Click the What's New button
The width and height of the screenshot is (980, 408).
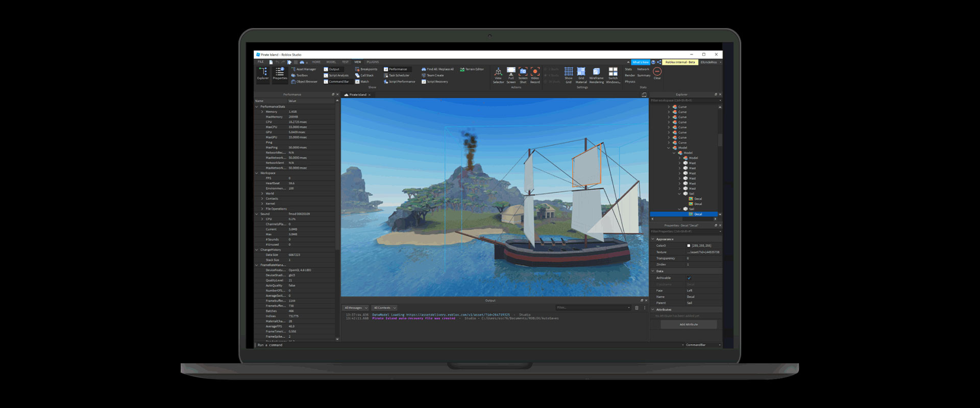click(x=640, y=62)
